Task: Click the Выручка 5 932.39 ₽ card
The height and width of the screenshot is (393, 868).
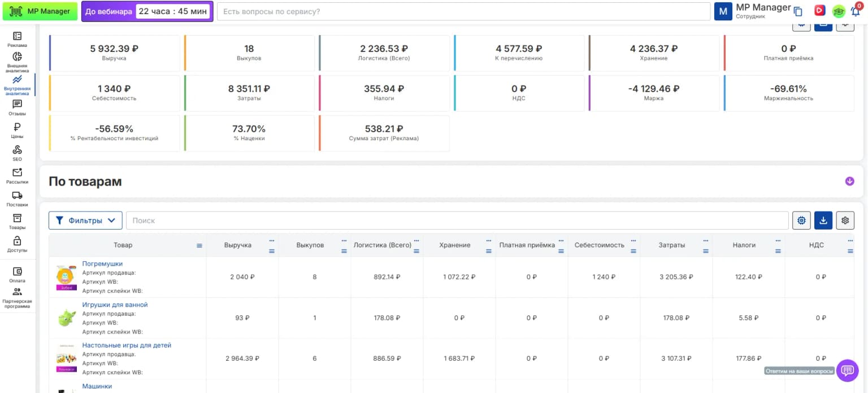Action: 114,53
